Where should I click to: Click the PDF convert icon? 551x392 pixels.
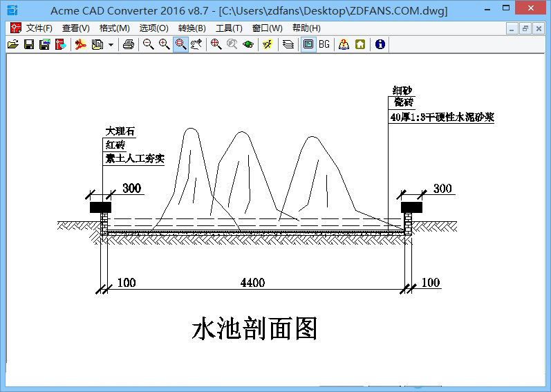pyautogui.click(x=81, y=44)
